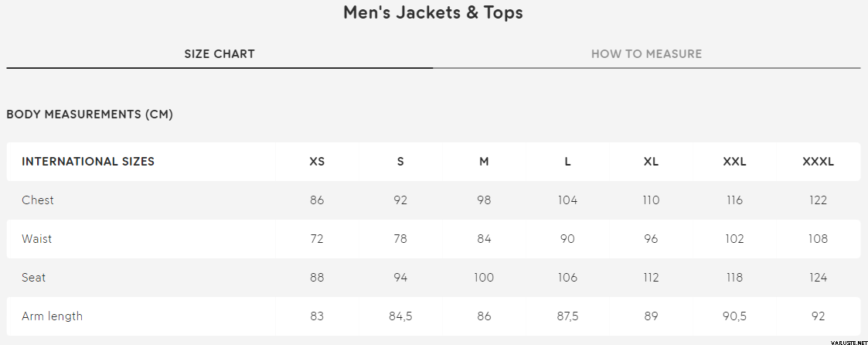Click the Chest row label
Viewport: 868px width, 345px height.
click(x=38, y=200)
